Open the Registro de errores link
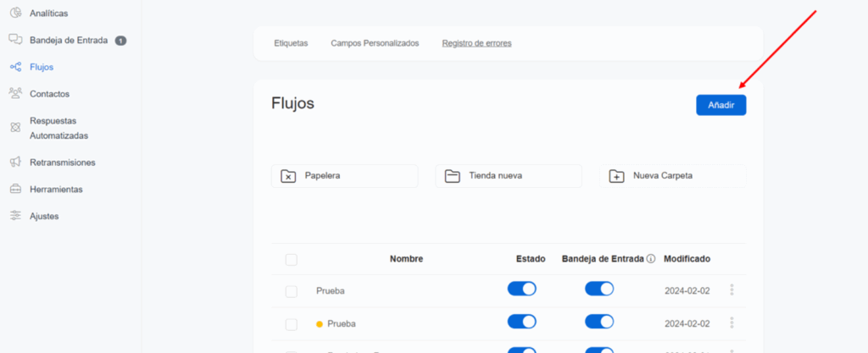The width and height of the screenshot is (868, 353). click(476, 43)
